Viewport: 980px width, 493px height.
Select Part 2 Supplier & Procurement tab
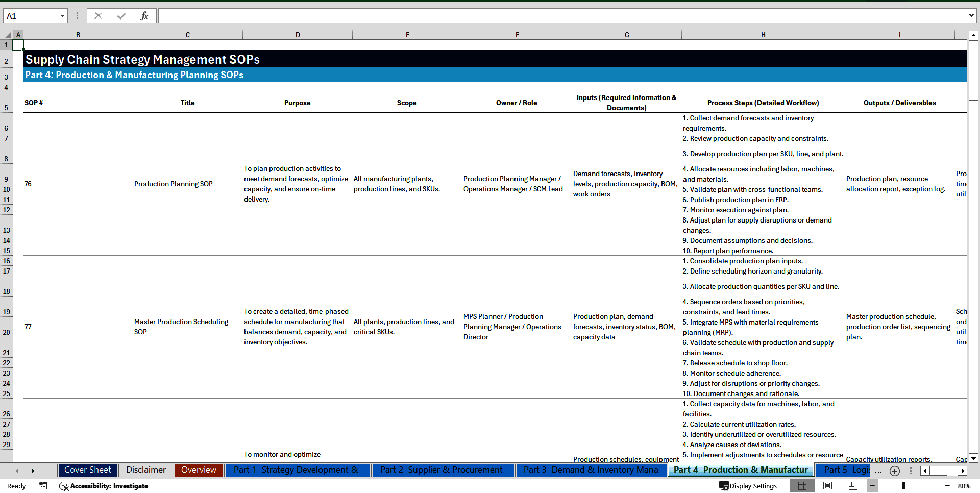tap(442, 470)
